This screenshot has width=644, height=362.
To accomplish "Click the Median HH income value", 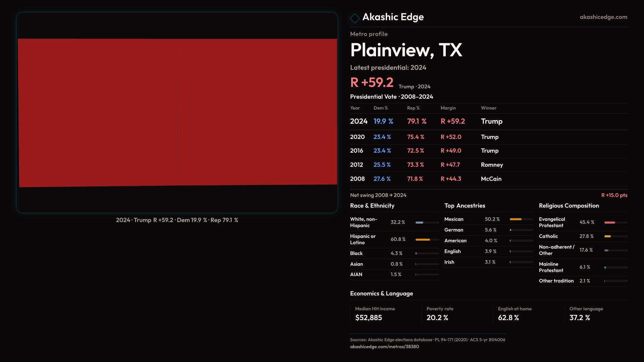I will click(x=368, y=317).
